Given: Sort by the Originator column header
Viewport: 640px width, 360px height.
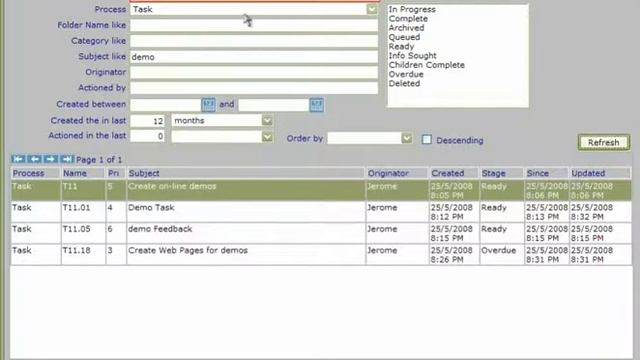Looking at the screenshot, I should pos(397,173).
